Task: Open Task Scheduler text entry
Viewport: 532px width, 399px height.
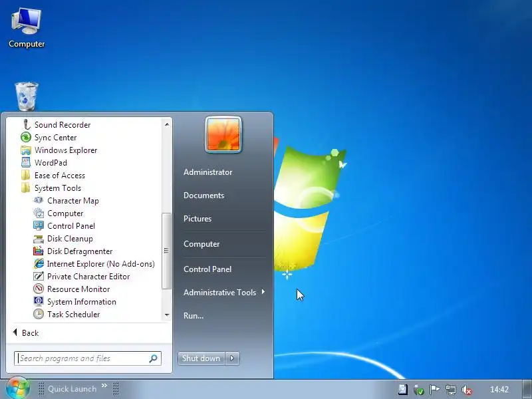Action: 74,315
